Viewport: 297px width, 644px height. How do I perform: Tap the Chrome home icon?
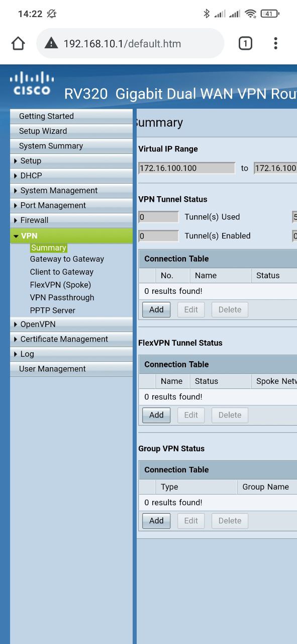18,44
